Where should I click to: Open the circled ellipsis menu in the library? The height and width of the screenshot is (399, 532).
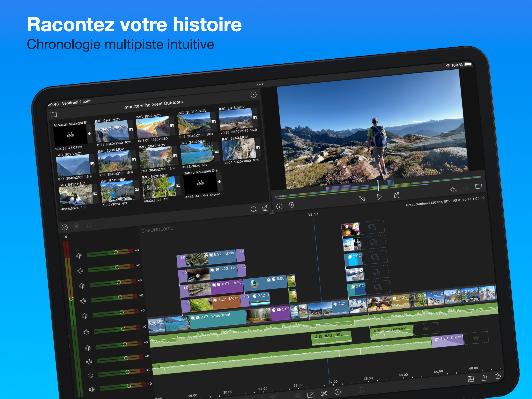pos(254,94)
